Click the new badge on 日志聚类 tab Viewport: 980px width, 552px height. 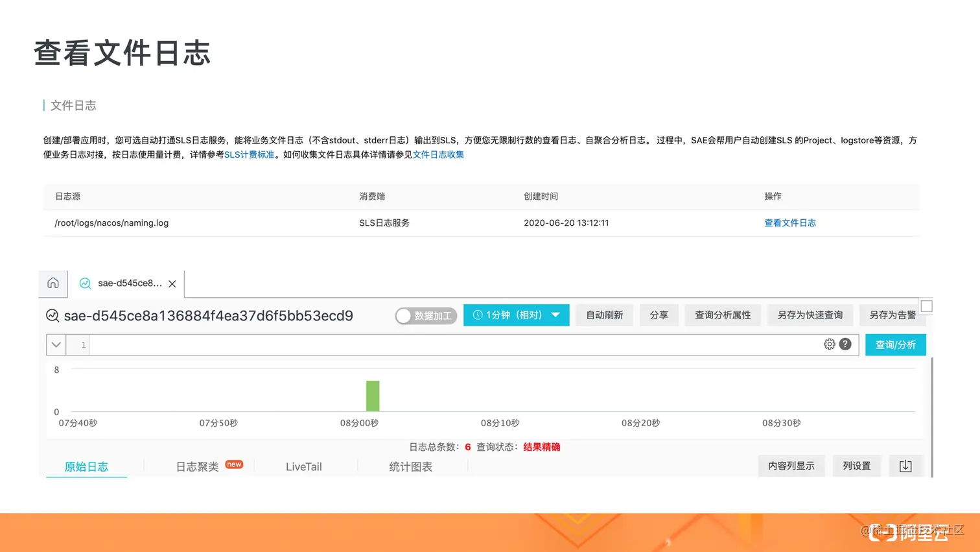tap(234, 464)
